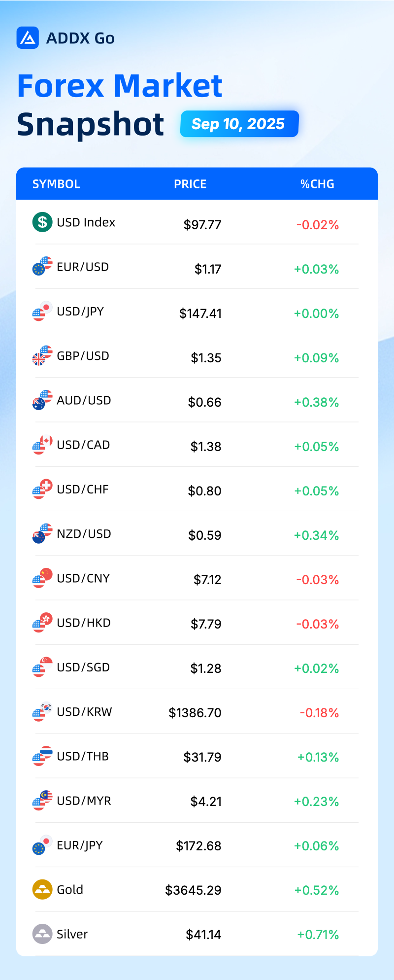394x980 pixels.
Task: Click the USD/CHF Swiss flag icon
Action: click(46, 486)
